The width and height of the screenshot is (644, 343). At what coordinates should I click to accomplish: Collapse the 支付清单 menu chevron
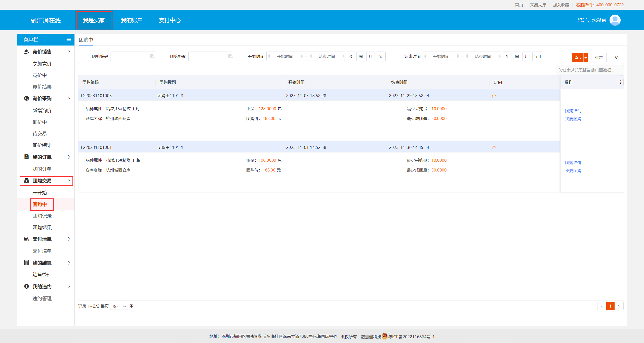tap(69, 239)
